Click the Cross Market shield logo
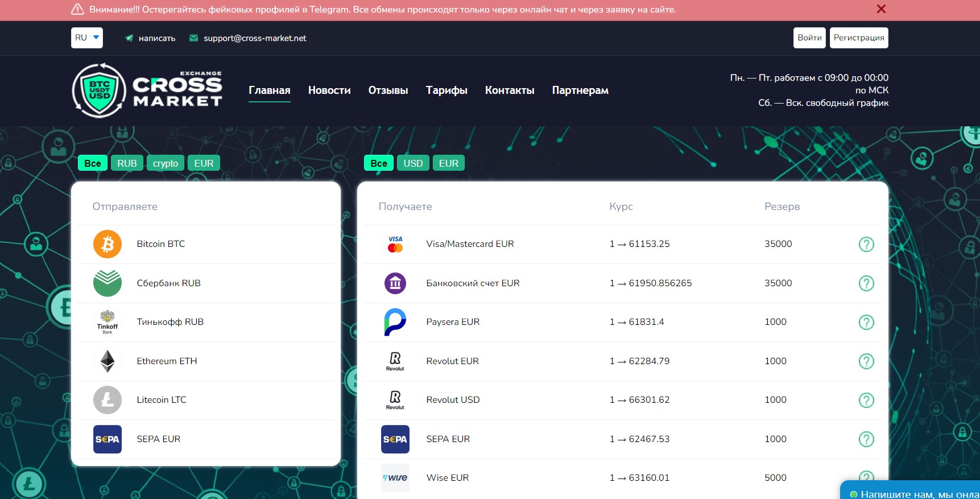Image resolution: width=980 pixels, height=499 pixels. (99, 90)
